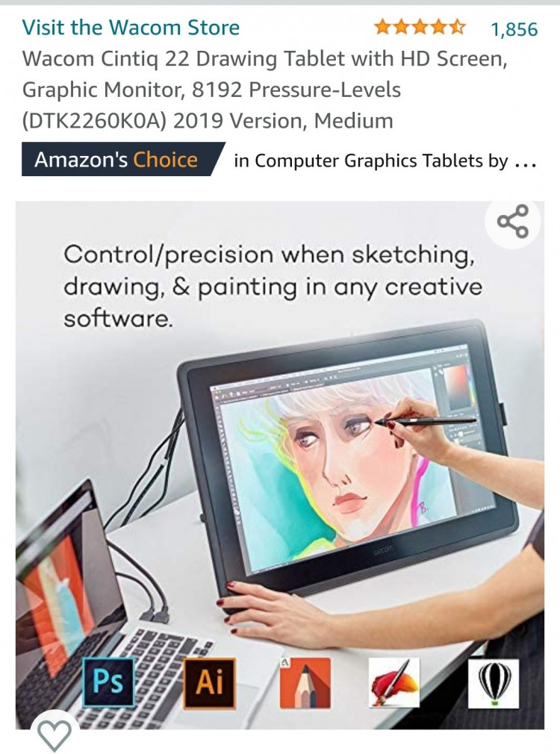Click the Photoshop Ps icon
The height and width of the screenshot is (754, 560).
click(x=109, y=682)
